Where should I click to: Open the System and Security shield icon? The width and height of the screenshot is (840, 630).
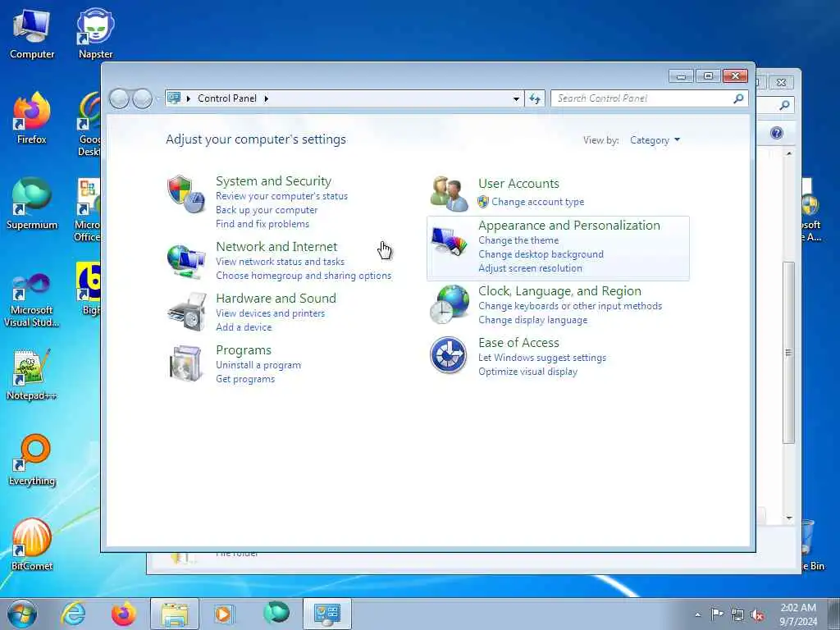[186, 194]
